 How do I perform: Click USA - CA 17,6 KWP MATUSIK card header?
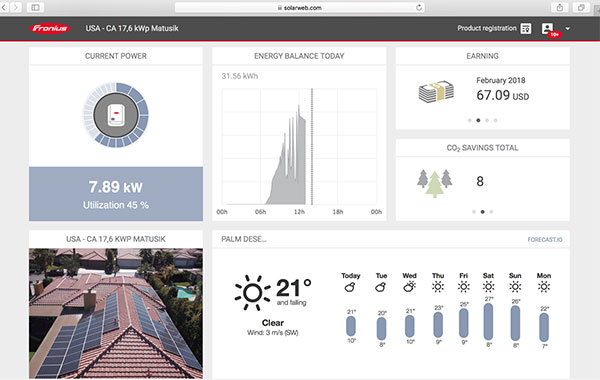pyautogui.click(x=116, y=239)
